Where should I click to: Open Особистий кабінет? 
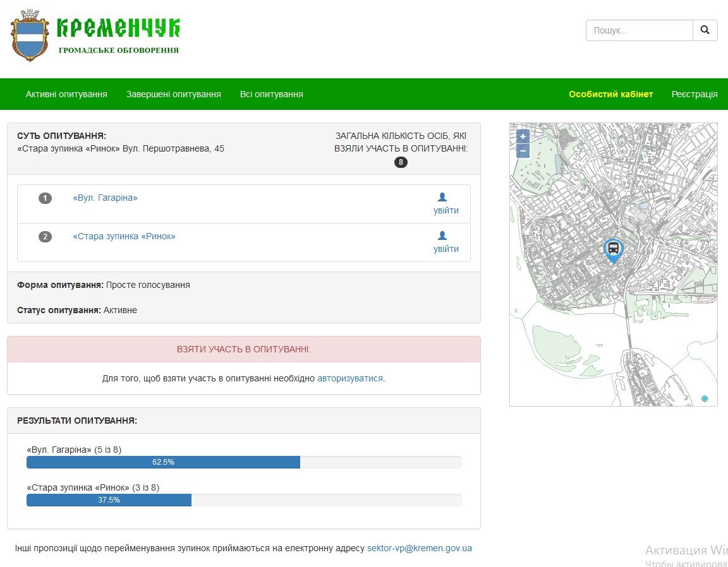[x=610, y=94]
